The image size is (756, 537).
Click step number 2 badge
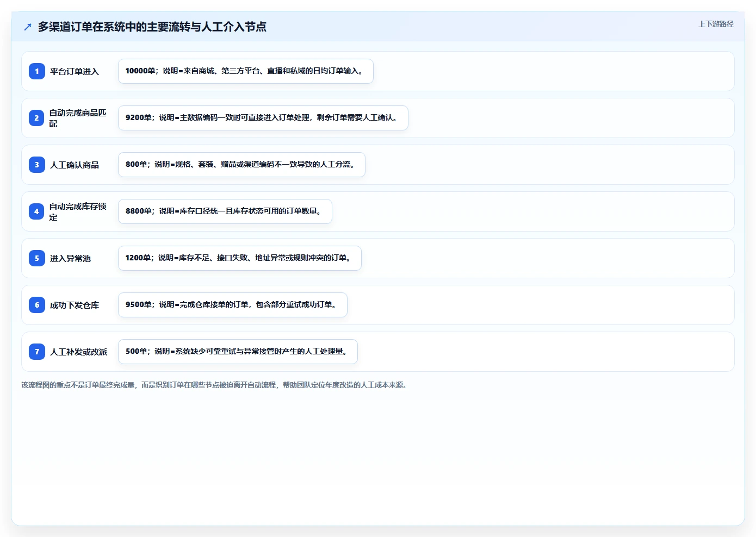[37, 118]
